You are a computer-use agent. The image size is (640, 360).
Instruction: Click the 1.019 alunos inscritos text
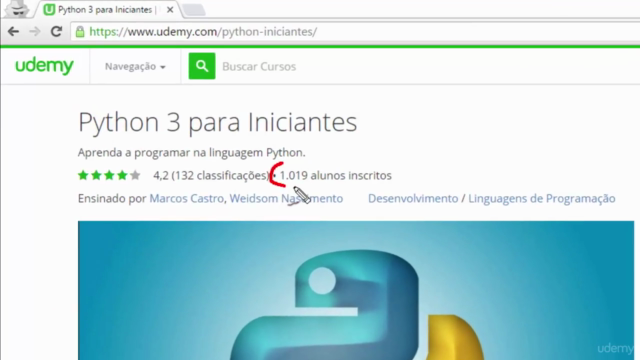point(336,176)
